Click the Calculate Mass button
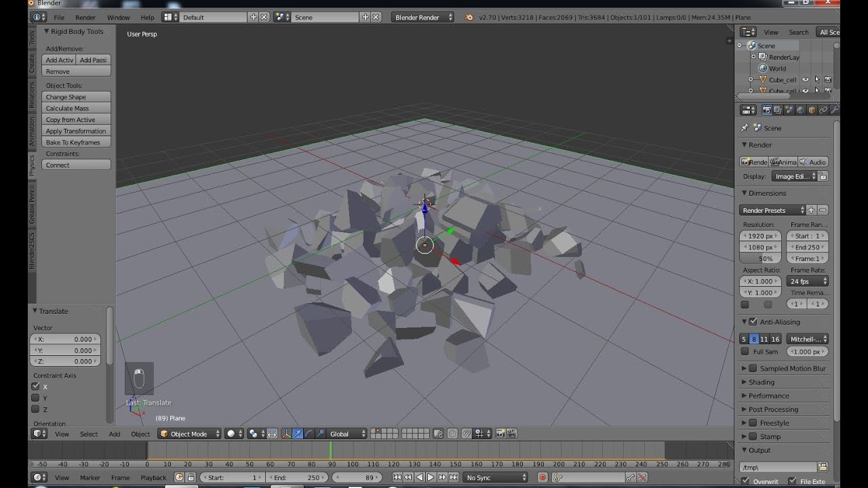The image size is (868, 488). (x=76, y=108)
